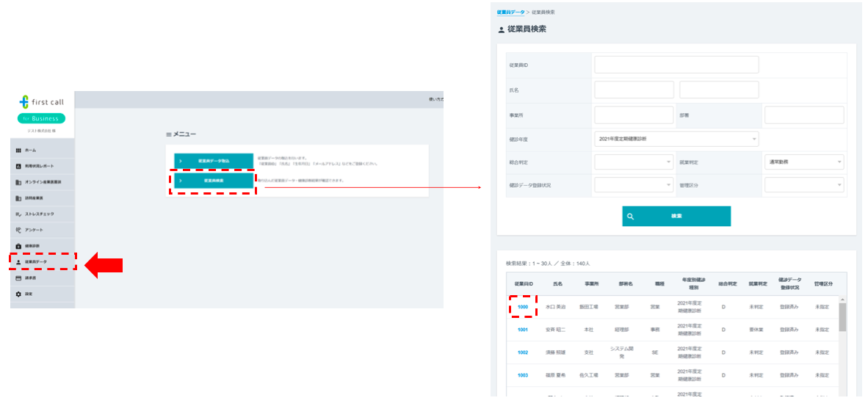Click the Home (ホーム) grid icon in sidebar

[x=18, y=150]
